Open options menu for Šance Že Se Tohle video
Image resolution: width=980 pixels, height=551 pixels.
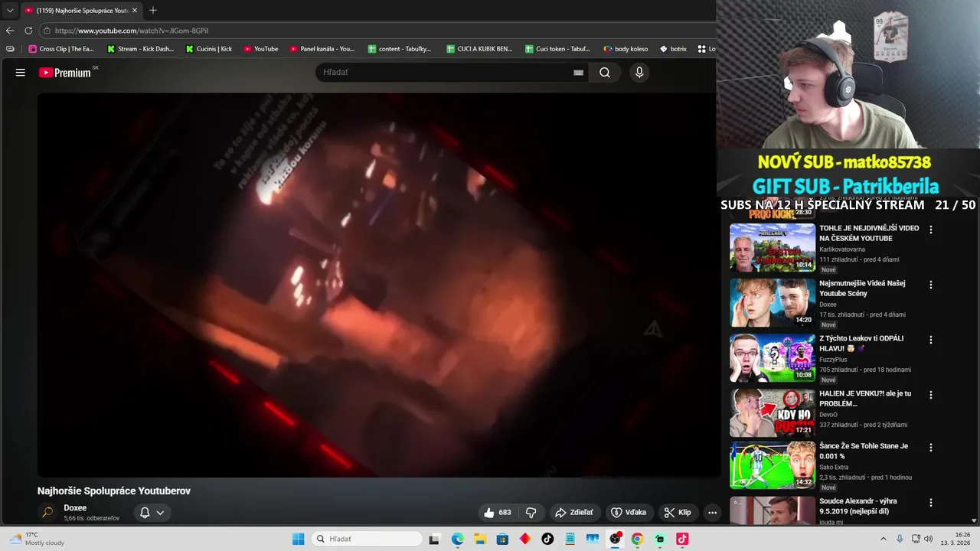pos(931,447)
